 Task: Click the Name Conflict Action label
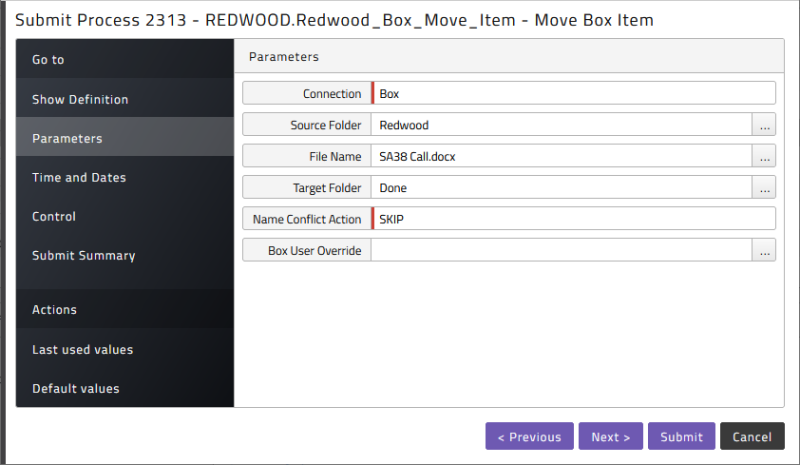tap(307, 219)
